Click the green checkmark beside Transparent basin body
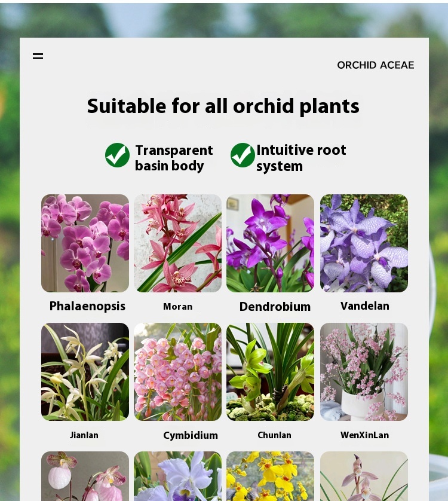 click(x=117, y=155)
